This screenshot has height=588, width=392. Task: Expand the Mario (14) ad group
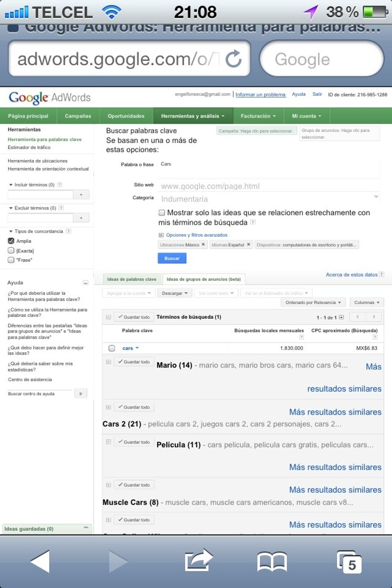point(108,362)
